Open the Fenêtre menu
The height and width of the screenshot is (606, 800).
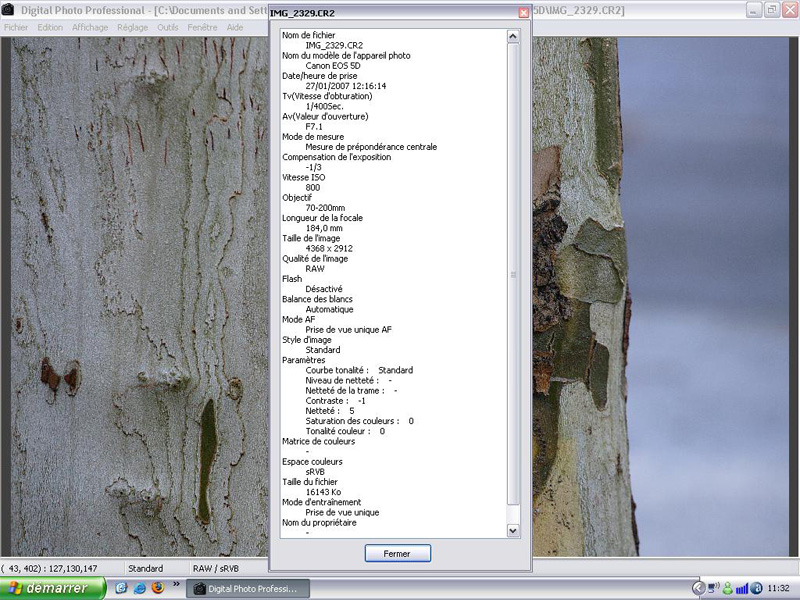pos(202,28)
